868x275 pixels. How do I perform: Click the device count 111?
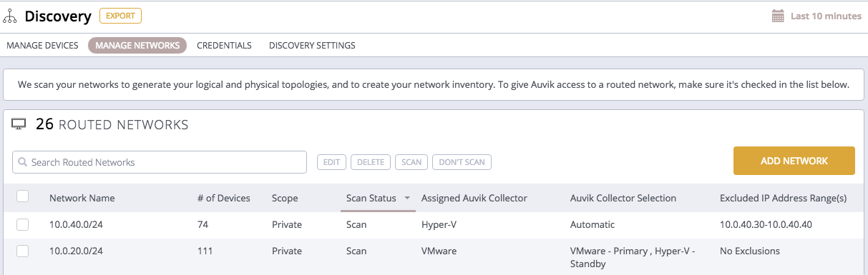205,251
